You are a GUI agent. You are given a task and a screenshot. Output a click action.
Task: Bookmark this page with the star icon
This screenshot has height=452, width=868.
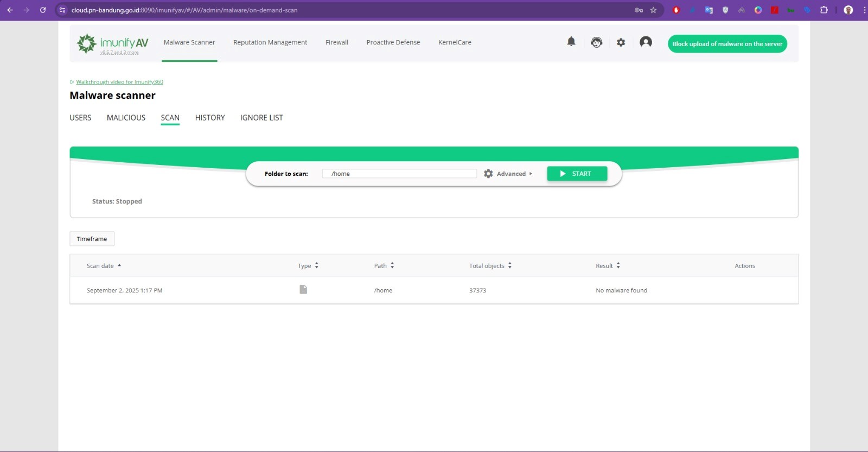pyautogui.click(x=653, y=10)
